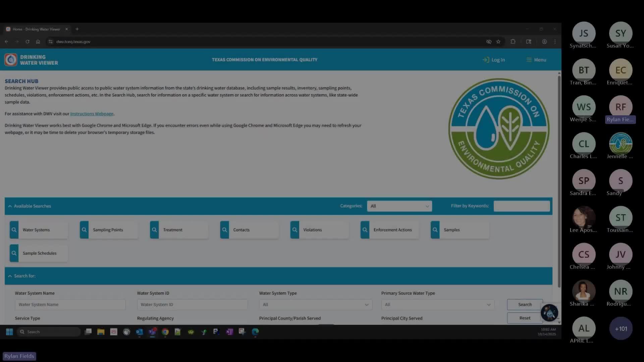Open the Menu in the header

point(536,60)
